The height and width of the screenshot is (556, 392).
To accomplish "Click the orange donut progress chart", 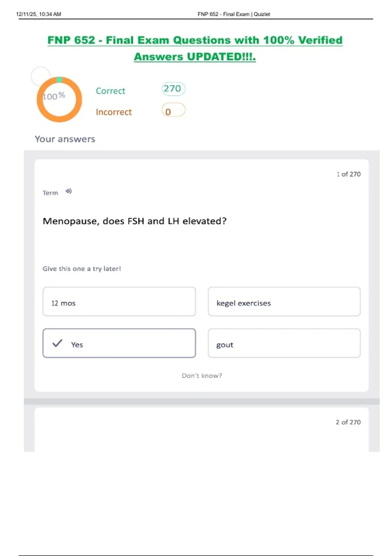I will 59,99.
